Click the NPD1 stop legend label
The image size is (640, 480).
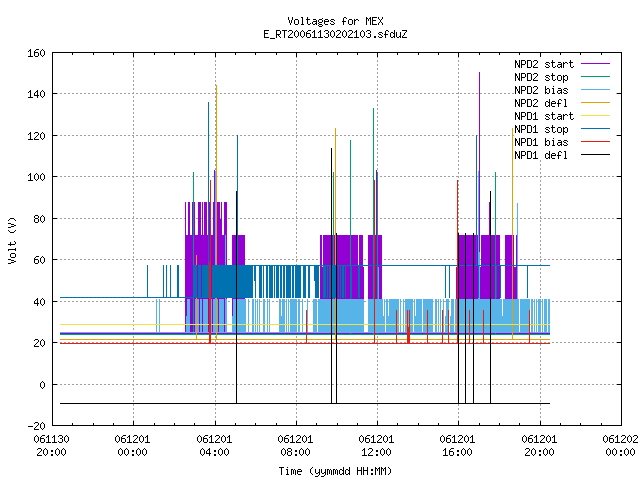(x=541, y=129)
